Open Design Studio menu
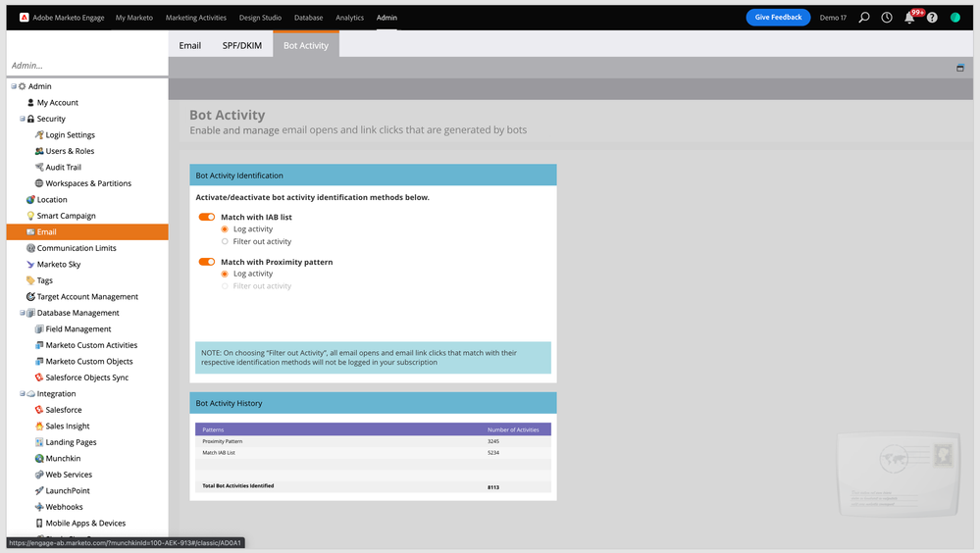This screenshot has height=553, width=980. click(260, 18)
